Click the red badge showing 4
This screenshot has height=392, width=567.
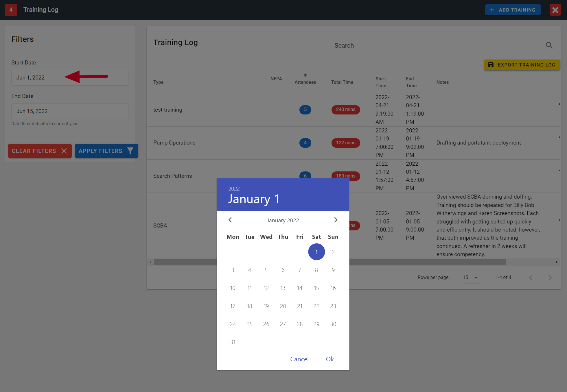tap(11, 10)
